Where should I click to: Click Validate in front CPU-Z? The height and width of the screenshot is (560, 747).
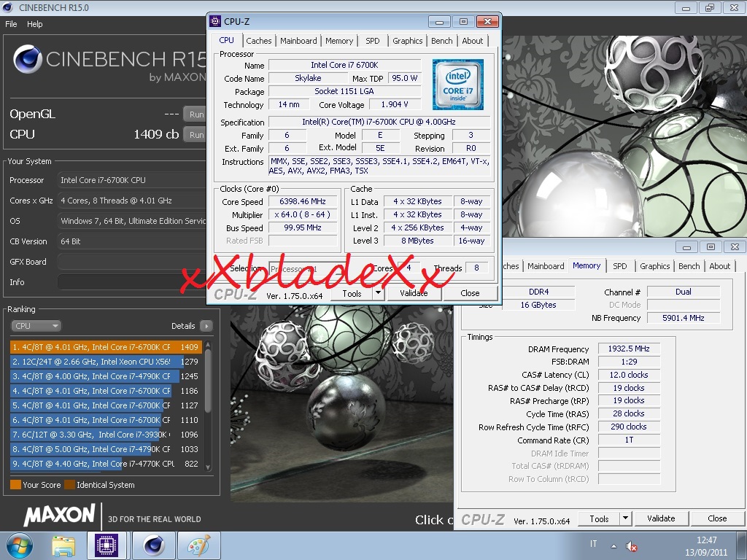[414, 293]
